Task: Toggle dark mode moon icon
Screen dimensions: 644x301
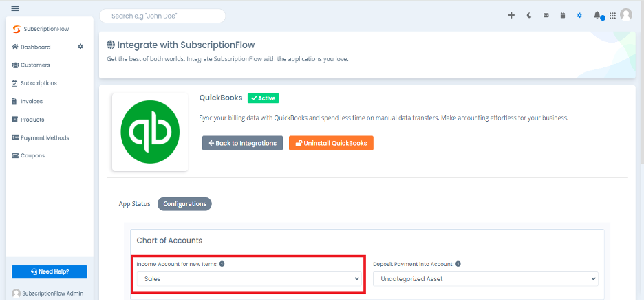Action: tap(529, 16)
